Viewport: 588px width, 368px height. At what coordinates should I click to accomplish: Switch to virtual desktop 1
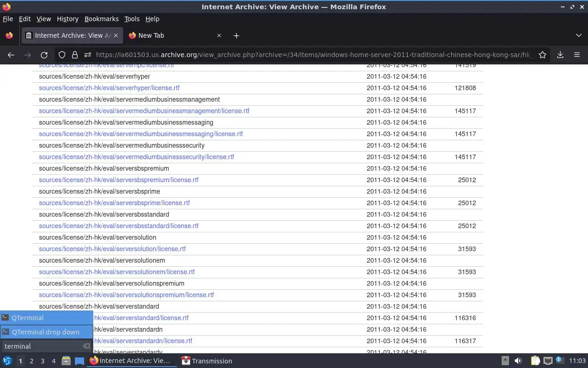click(20, 361)
